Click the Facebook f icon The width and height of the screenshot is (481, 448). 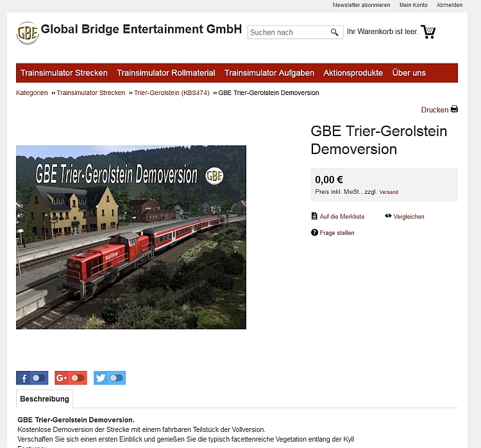24,378
